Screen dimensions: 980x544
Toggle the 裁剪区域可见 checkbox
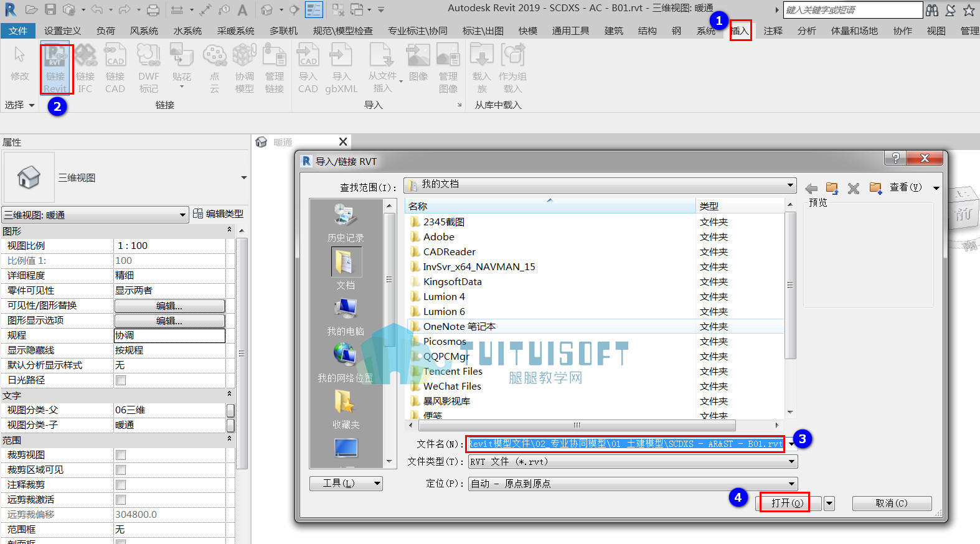121,470
